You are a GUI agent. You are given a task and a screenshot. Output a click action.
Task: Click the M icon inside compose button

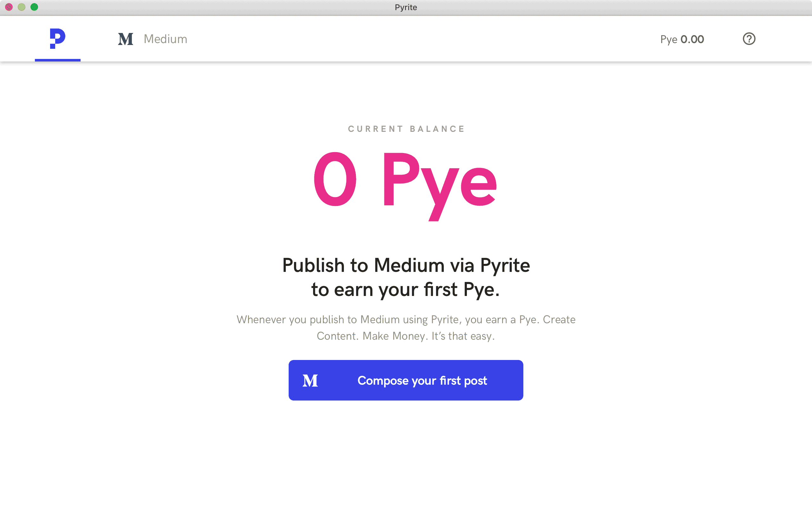click(x=310, y=381)
